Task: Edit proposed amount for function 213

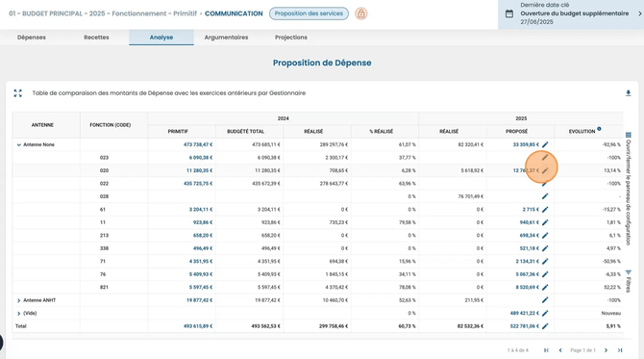Action: click(545, 236)
